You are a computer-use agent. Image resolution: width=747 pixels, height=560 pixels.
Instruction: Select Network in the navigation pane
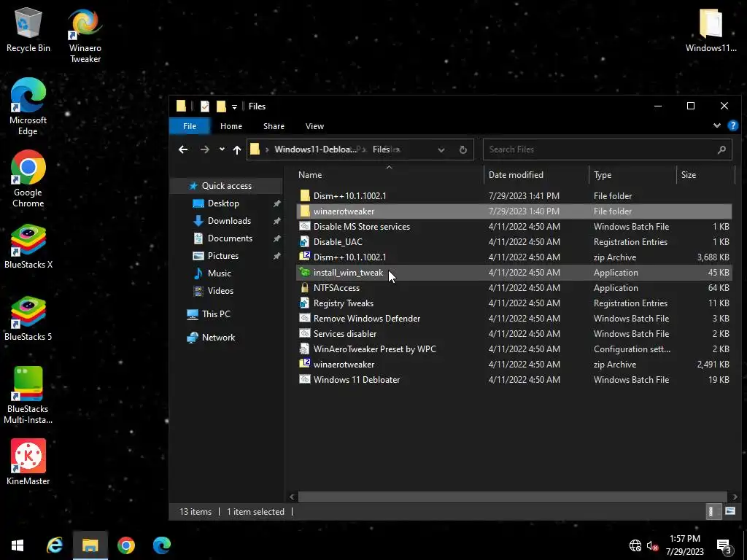click(x=217, y=338)
